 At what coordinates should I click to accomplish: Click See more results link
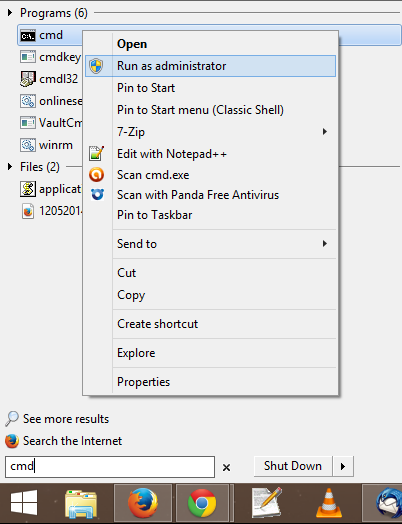[66, 419]
